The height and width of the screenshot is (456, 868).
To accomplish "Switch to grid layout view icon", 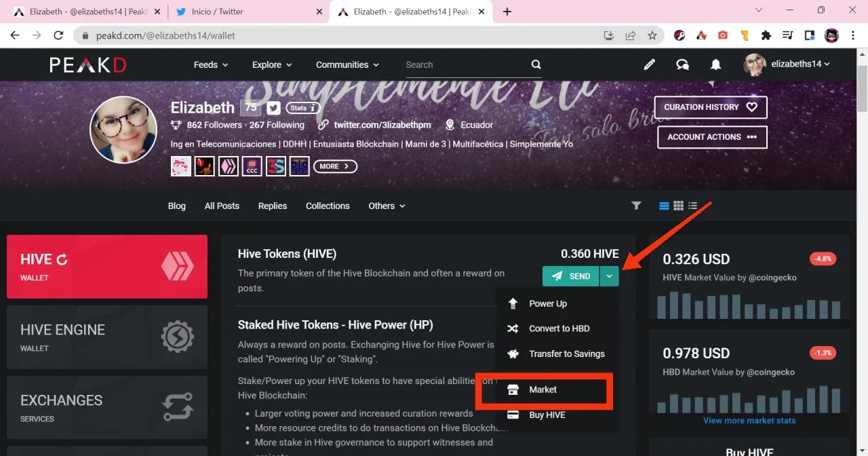I will point(678,206).
